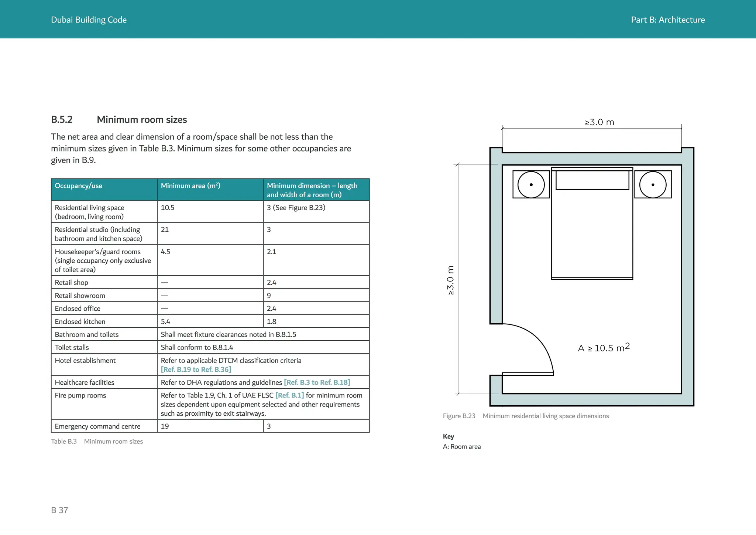This screenshot has width=756, height=535.
Task: Click the right bedside lamp circle
Action: pyautogui.click(x=653, y=184)
